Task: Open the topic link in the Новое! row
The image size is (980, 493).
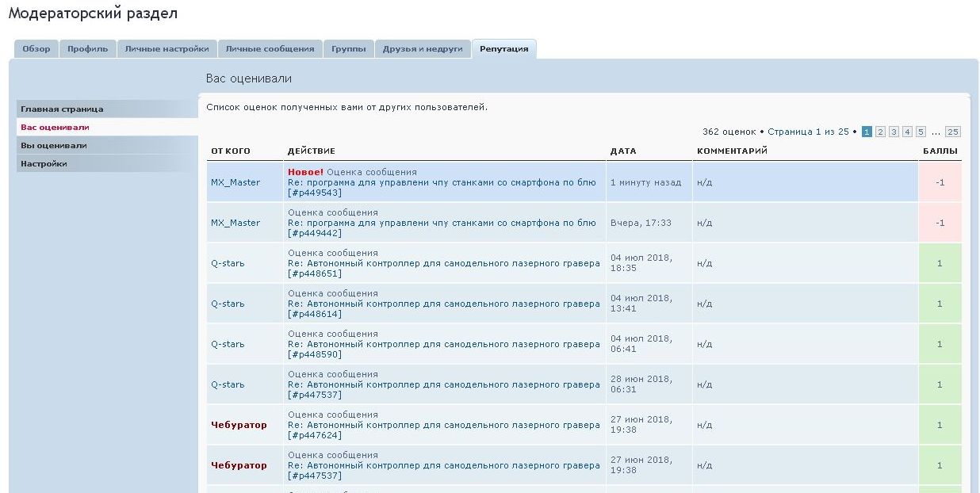Action: (x=442, y=182)
